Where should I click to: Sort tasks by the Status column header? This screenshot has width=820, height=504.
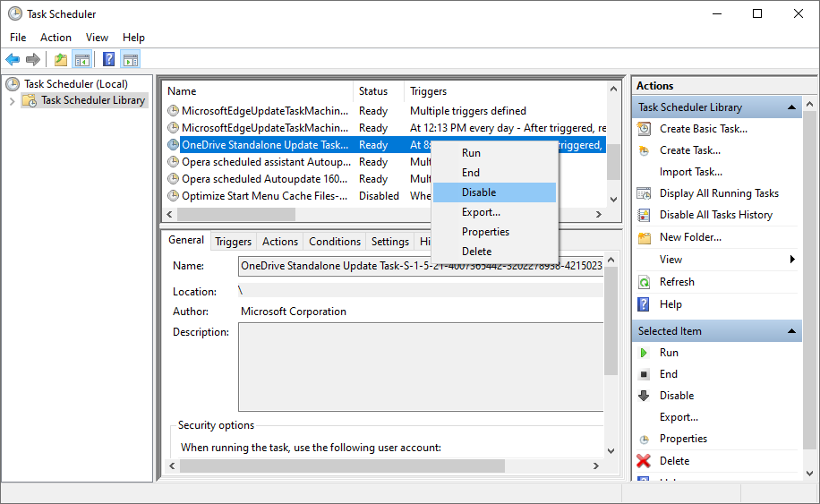(x=379, y=91)
